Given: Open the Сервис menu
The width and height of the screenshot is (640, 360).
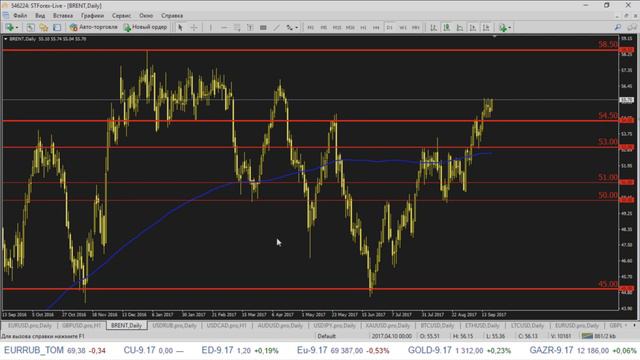Looking at the screenshot, I should [121, 16].
